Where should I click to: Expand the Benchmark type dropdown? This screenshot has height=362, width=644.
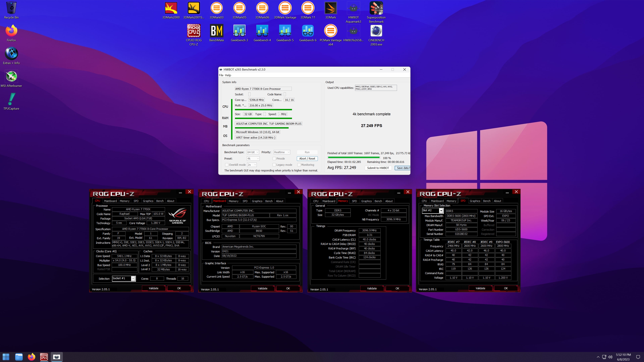[x=253, y=152]
